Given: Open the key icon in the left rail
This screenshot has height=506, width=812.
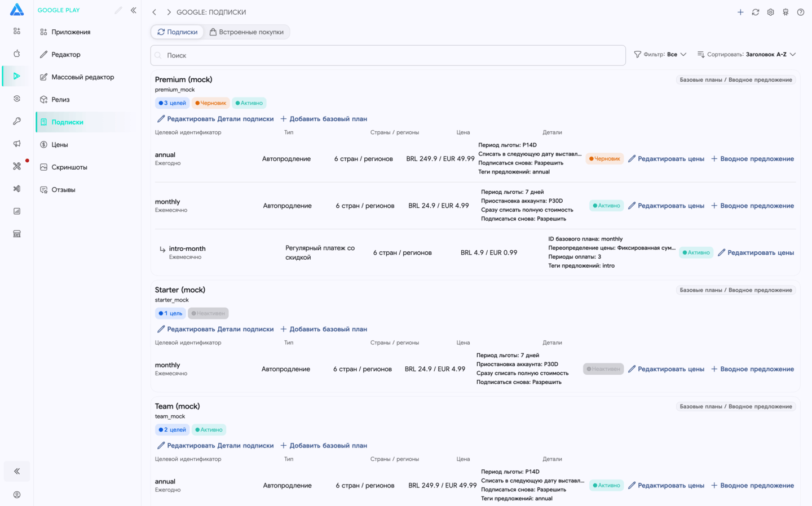Looking at the screenshot, I should coord(17,121).
